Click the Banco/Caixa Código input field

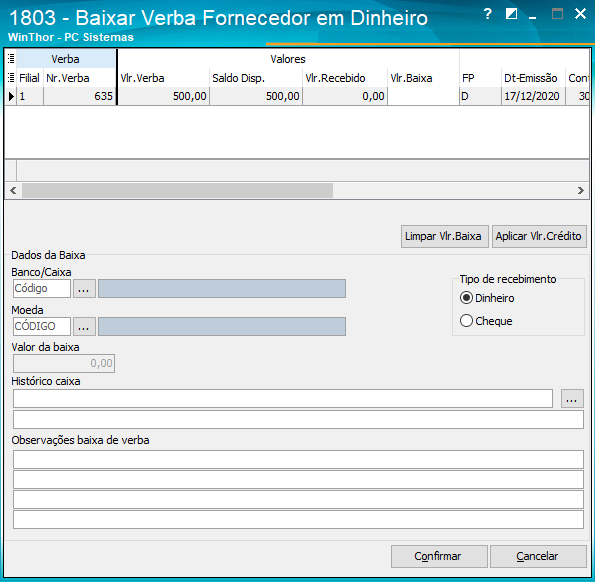[x=42, y=289]
